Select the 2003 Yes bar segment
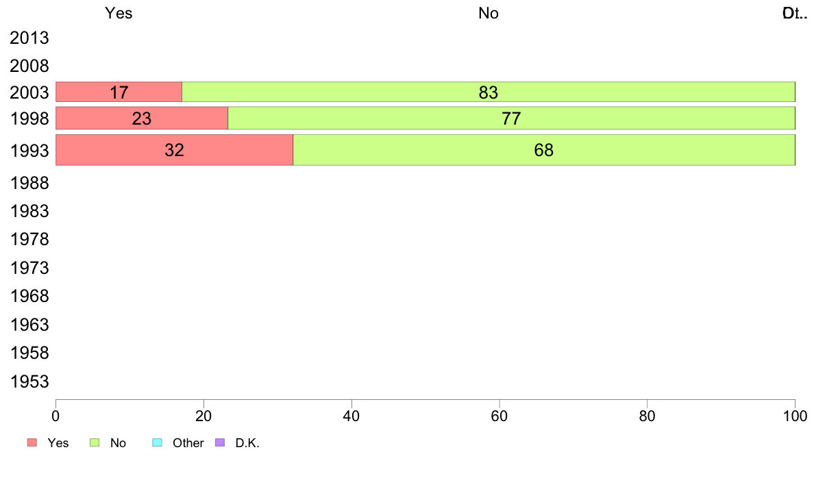The image size is (814, 504). (119, 92)
